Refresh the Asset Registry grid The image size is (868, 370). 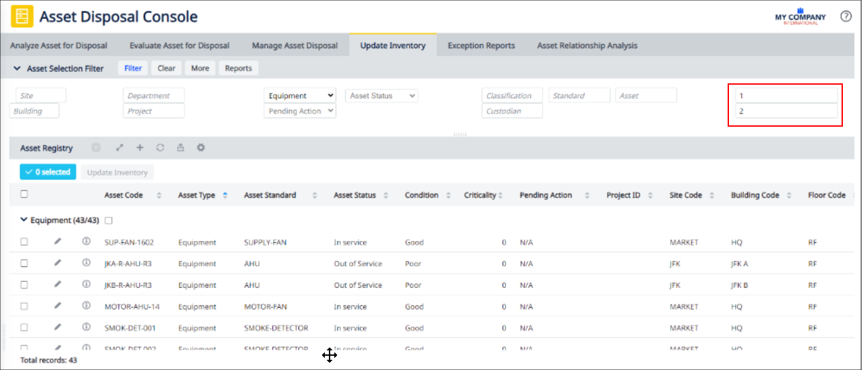tap(160, 148)
